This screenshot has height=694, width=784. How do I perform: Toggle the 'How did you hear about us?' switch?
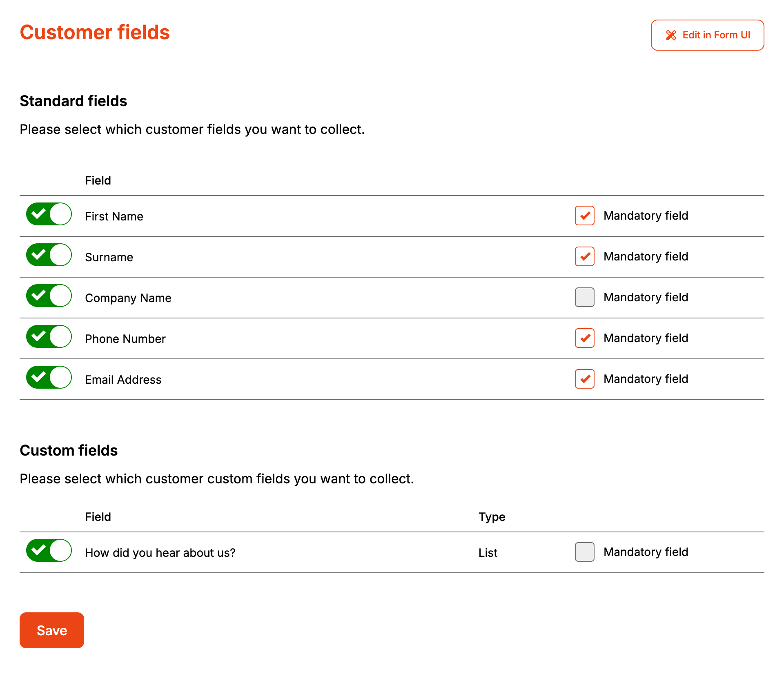(x=49, y=550)
